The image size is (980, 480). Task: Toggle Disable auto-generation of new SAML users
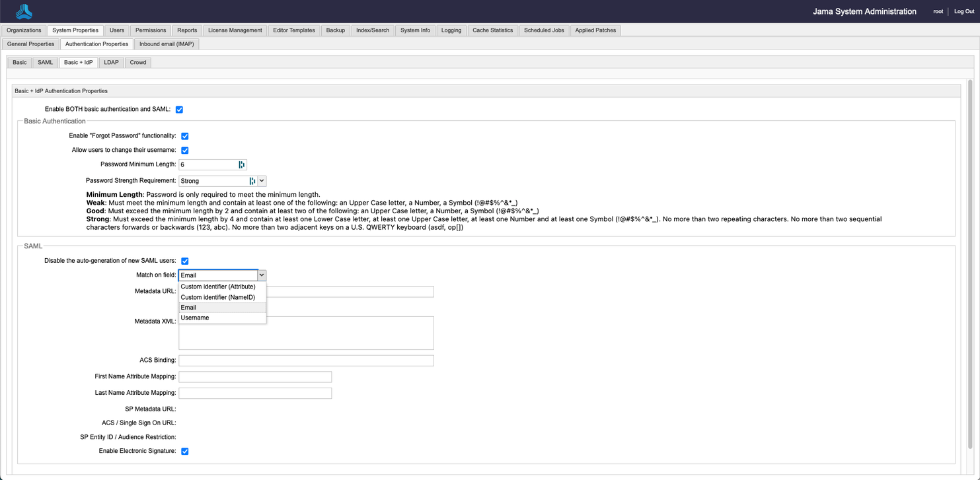click(185, 261)
